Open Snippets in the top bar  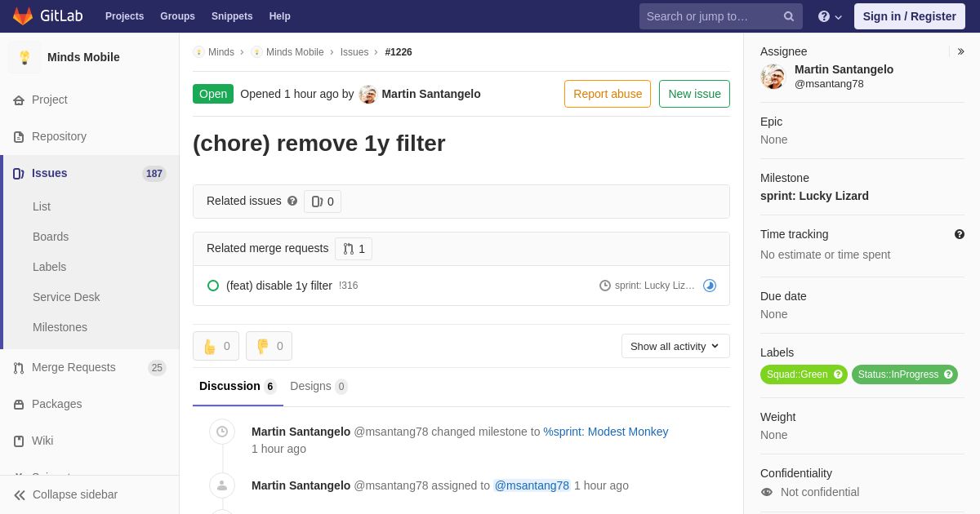point(232,16)
